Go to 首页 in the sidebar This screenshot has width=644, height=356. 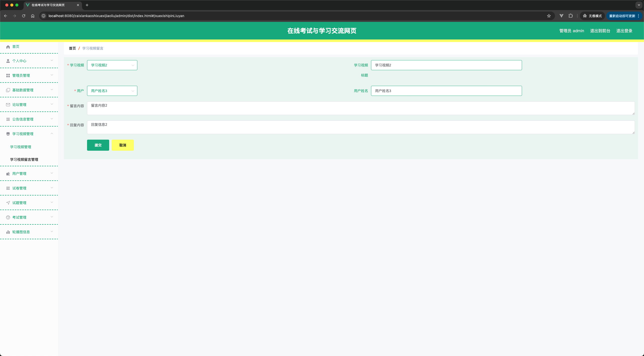point(16,47)
